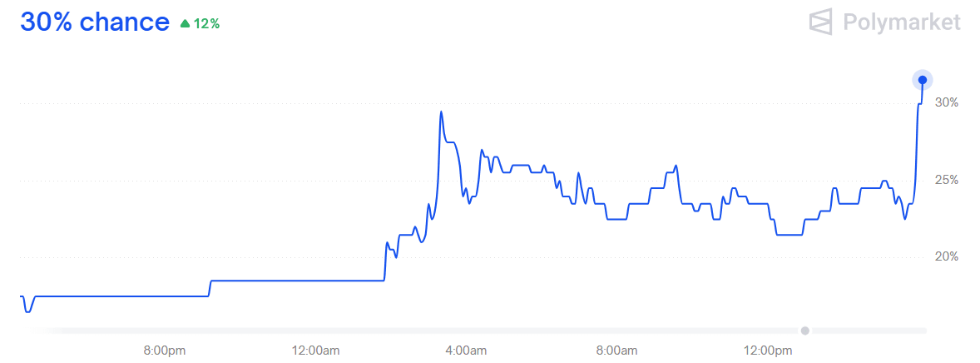
Task: Click the green up-triangle change icon
Action: point(185,24)
